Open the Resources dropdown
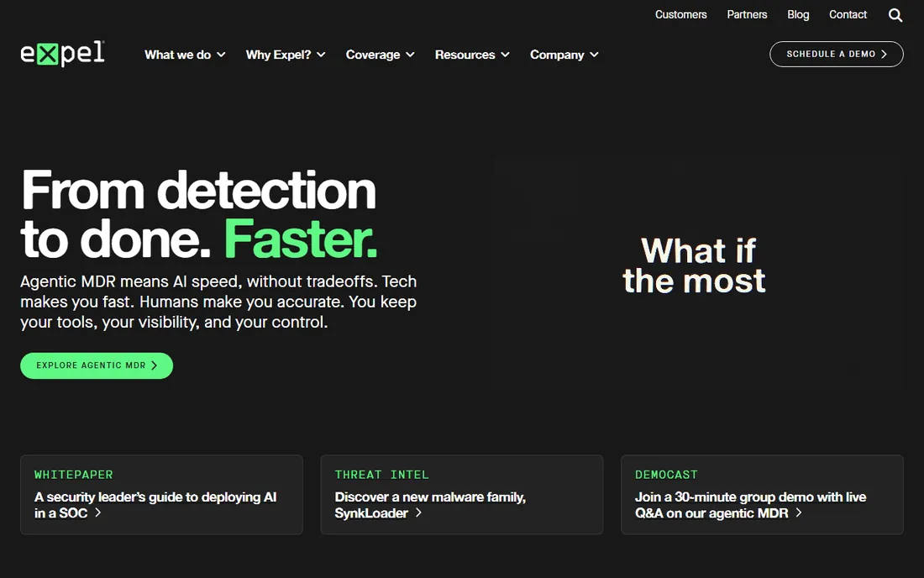This screenshot has height=578, width=924. [472, 55]
